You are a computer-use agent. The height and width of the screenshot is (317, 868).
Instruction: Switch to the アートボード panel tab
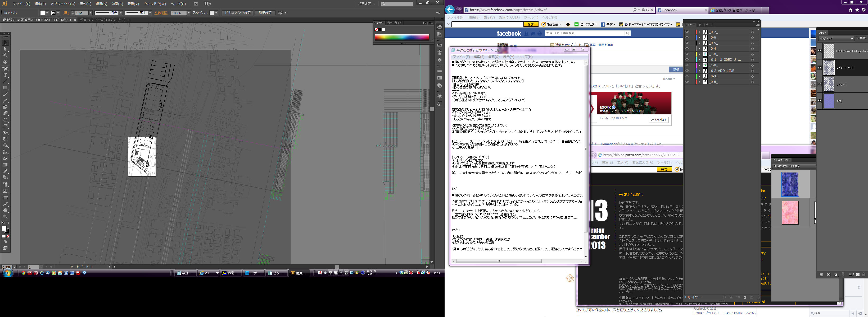coord(706,25)
